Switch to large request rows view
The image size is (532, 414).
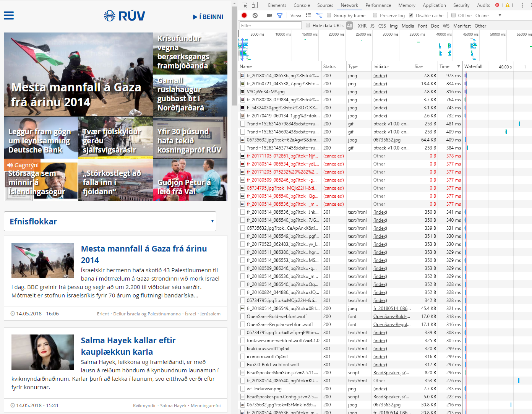point(308,16)
